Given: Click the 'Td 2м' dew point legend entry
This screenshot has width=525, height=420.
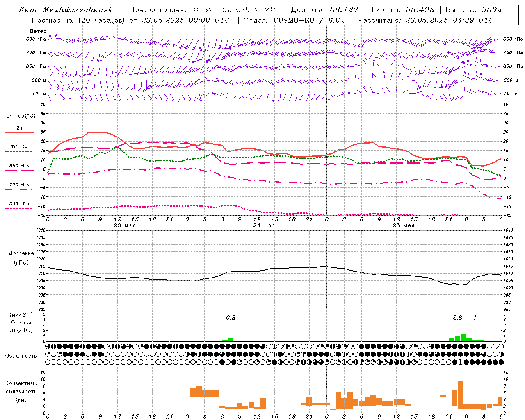Looking at the screenshot, I should tap(19, 147).
